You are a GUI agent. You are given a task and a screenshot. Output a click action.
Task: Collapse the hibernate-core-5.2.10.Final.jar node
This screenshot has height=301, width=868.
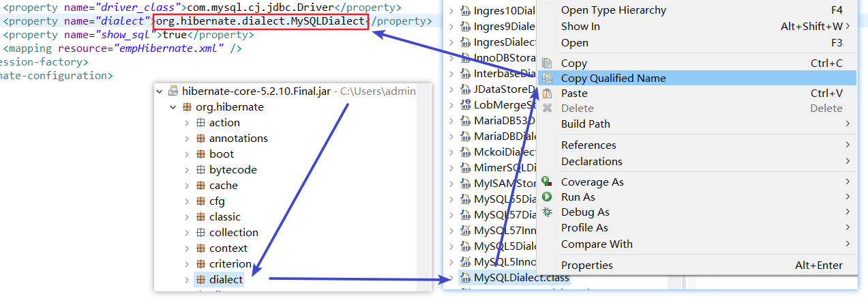[160, 91]
